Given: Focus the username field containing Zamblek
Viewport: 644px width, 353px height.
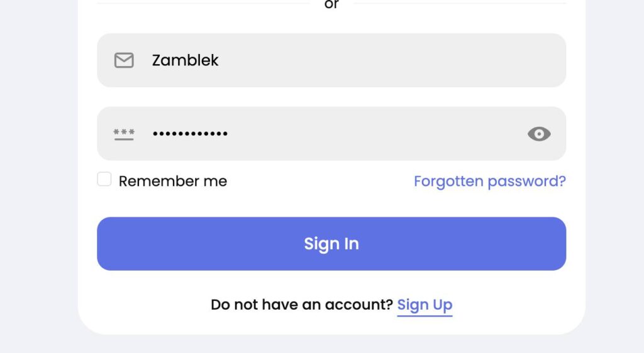Looking at the screenshot, I should [x=331, y=60].
